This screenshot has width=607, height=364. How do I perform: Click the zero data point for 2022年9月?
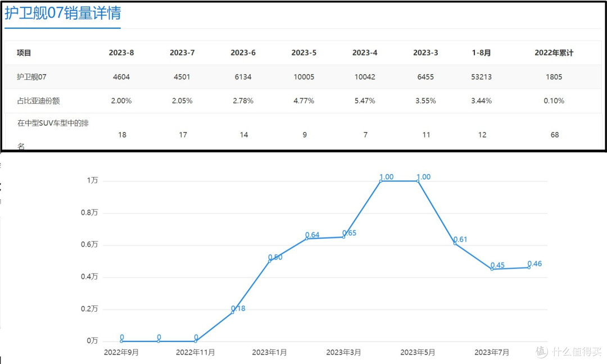121,341
